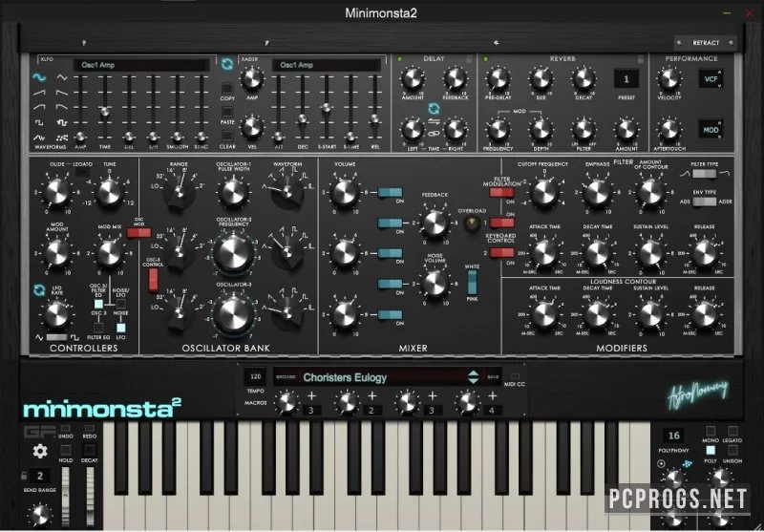Flip the OSC MOD red switch
This screenshot has width=764, height=532.
[138, 233]
